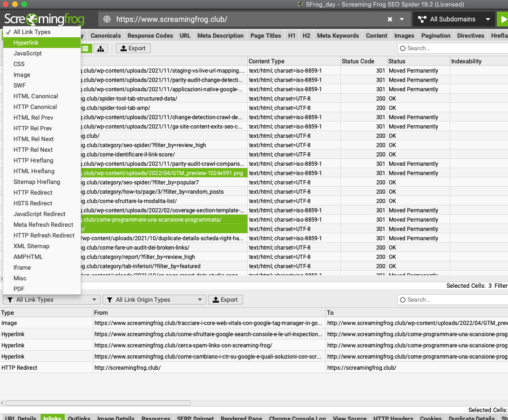Switch to the list view icon
This screenshot has height=420, width=508.
[85, 48]
